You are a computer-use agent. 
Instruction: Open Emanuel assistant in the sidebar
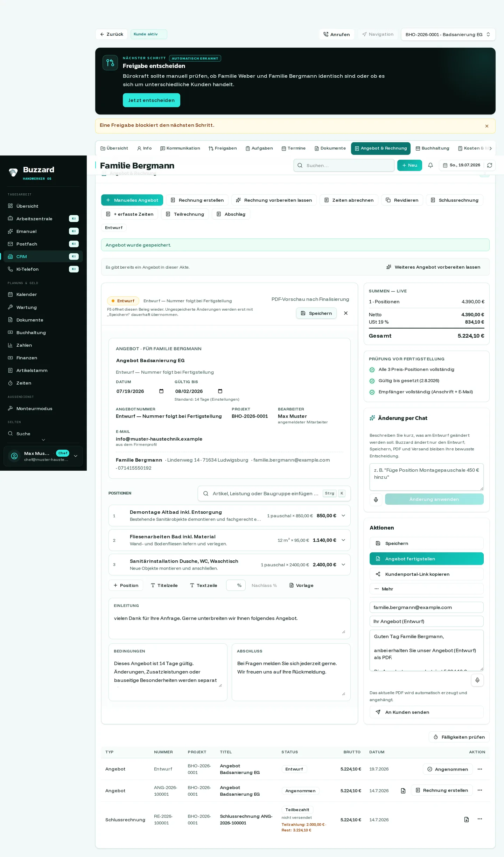click(43, 231)
